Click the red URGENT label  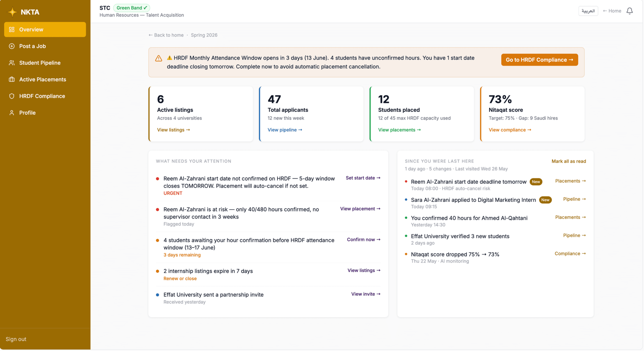[173, 193]
